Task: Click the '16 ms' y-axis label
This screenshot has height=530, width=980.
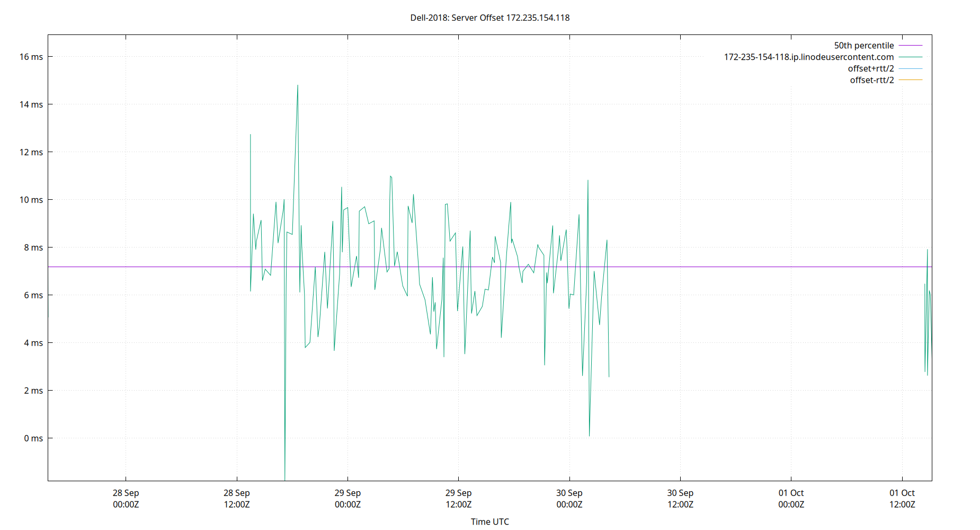Action: (31, 57)
